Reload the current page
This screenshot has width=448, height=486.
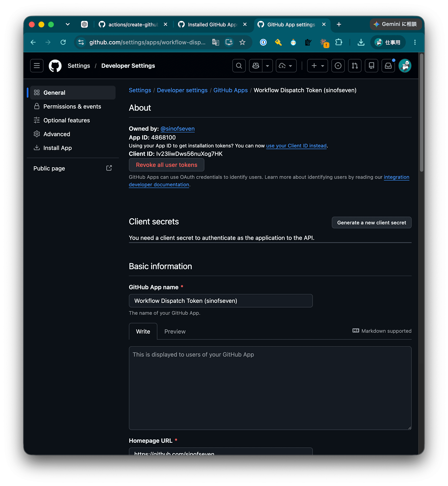point(63,42)
